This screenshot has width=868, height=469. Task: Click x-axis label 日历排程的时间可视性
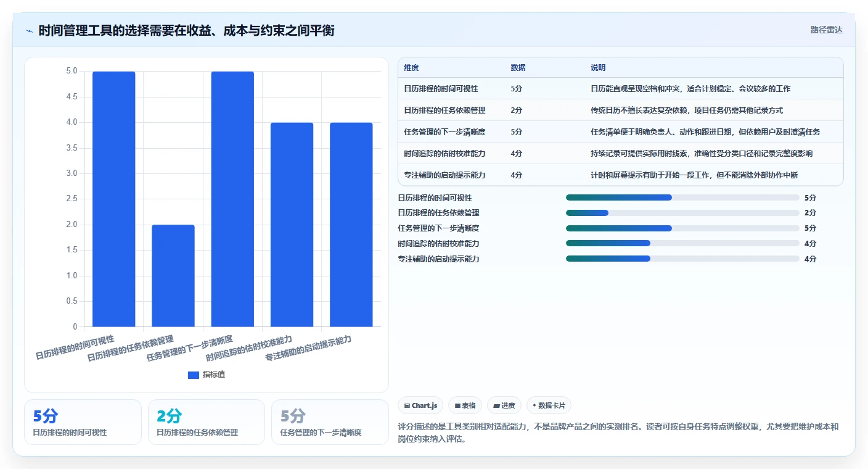pos(75,347)
